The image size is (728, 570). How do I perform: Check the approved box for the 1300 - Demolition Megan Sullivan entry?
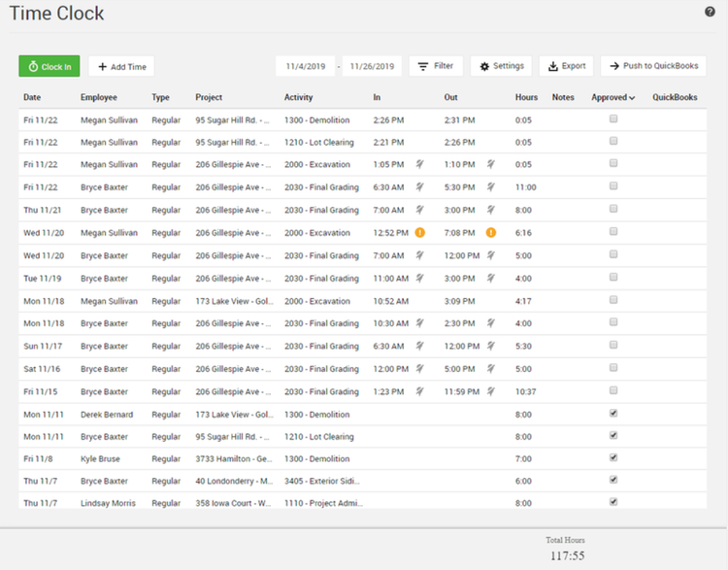click(x=612, y=119)
